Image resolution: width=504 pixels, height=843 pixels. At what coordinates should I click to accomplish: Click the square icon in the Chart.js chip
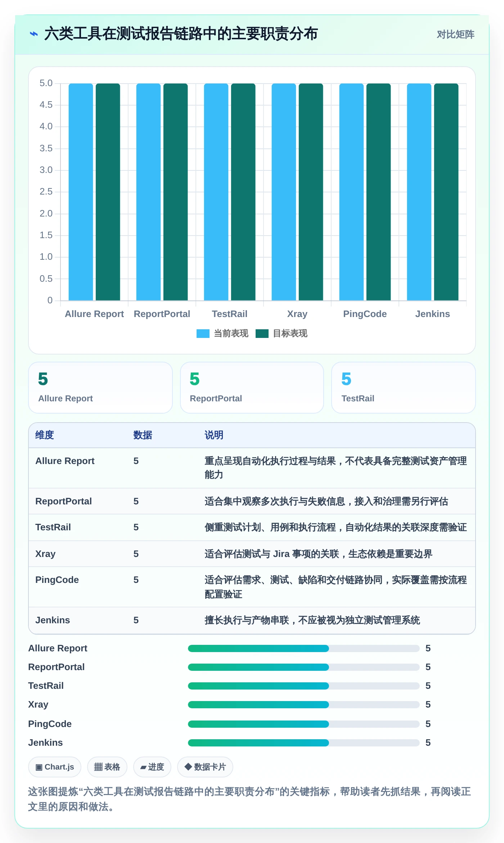(39, 767)
